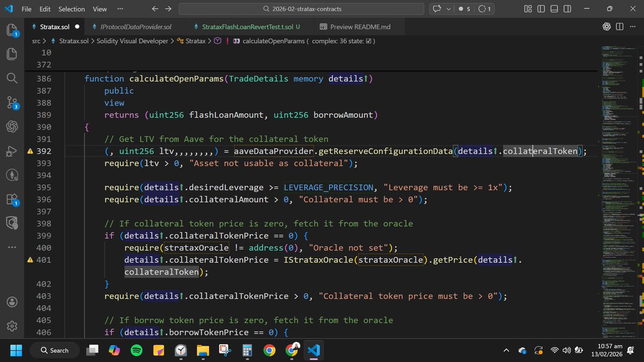The height and width of the screenshot is (362, 644).
Task: Click LEVERAGE_PRECISION on line 395
Action: coord(328,187)
